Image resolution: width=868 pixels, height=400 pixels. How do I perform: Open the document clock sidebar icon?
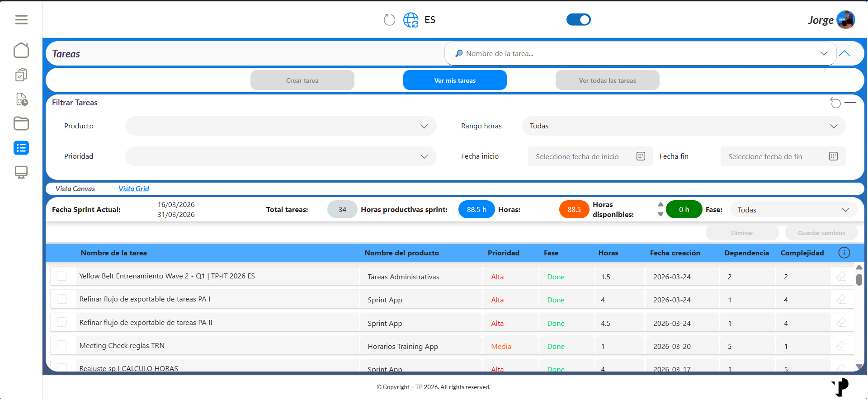[x=22, y=99]
